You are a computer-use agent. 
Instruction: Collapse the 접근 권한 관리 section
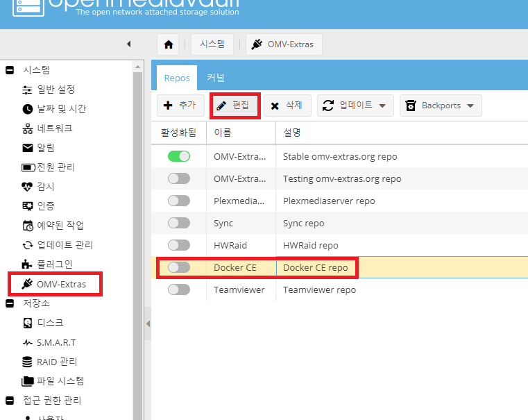(x=10, y=401)
